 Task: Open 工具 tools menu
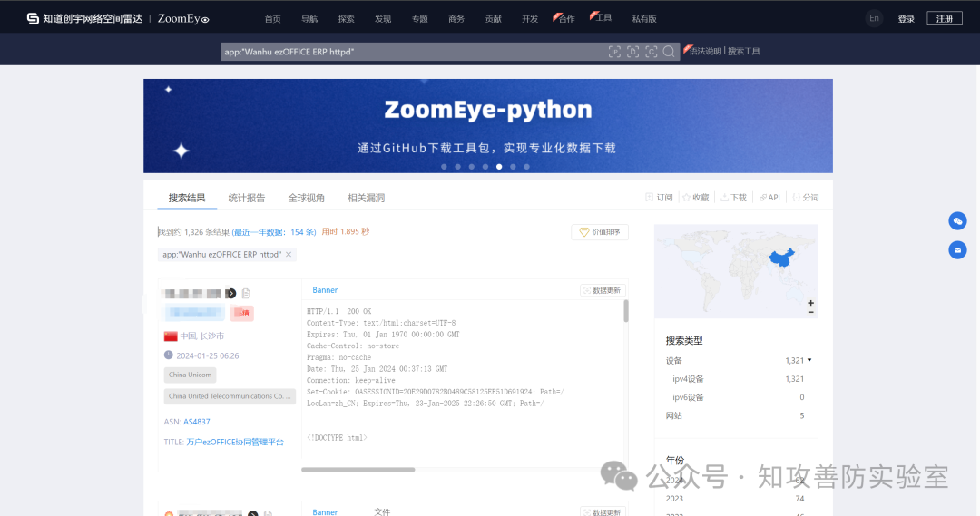[x=603, y=17]
